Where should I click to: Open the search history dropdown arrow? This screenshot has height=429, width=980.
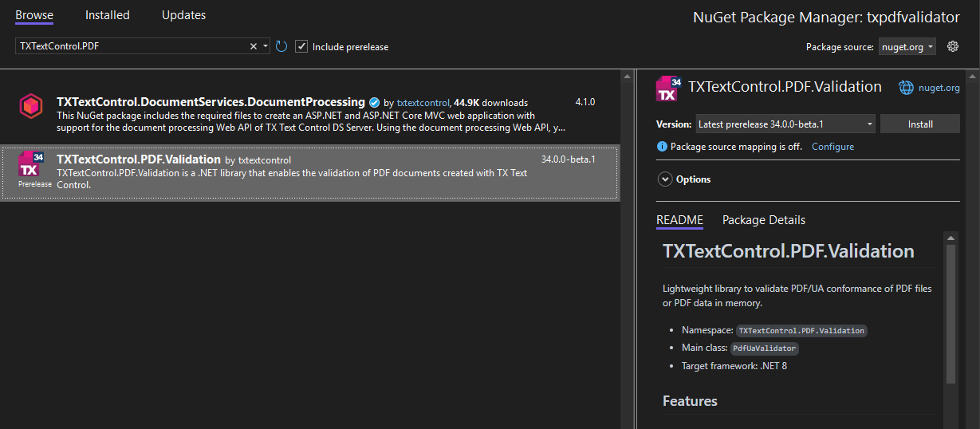pos(266,46)
